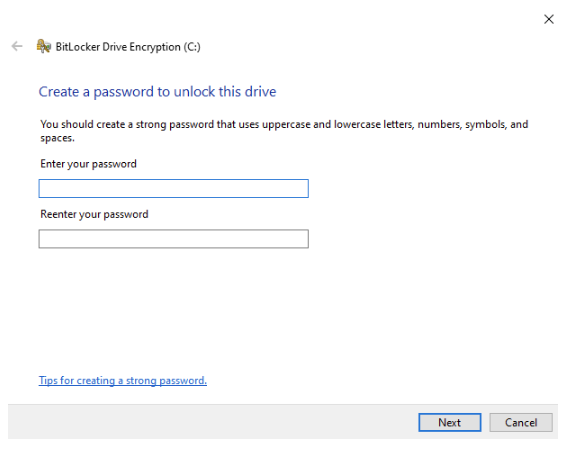Image resolution: width=578 pixels, height=455 pixels.
Task: Focus the 'Reenter your password' text box
Action: [174, 239]
